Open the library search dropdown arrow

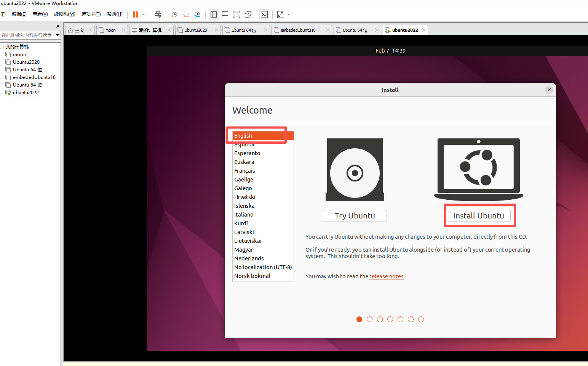[58, 35]
